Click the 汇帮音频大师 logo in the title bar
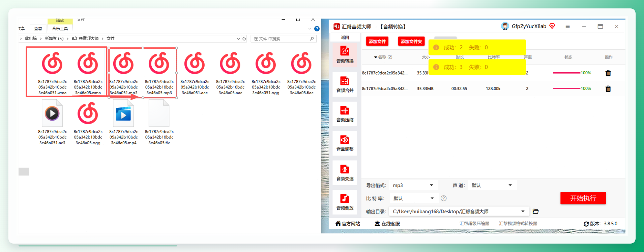This screenshot has height=252, width=644. tap(336, 26)
